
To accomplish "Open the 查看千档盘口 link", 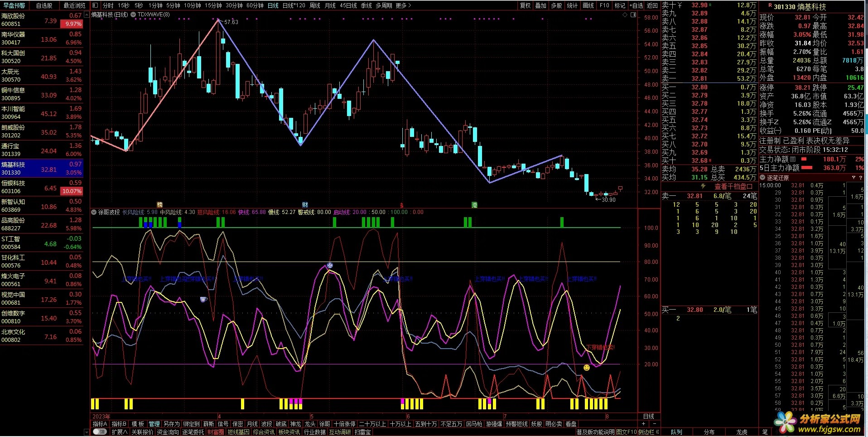I will [733, 186].
